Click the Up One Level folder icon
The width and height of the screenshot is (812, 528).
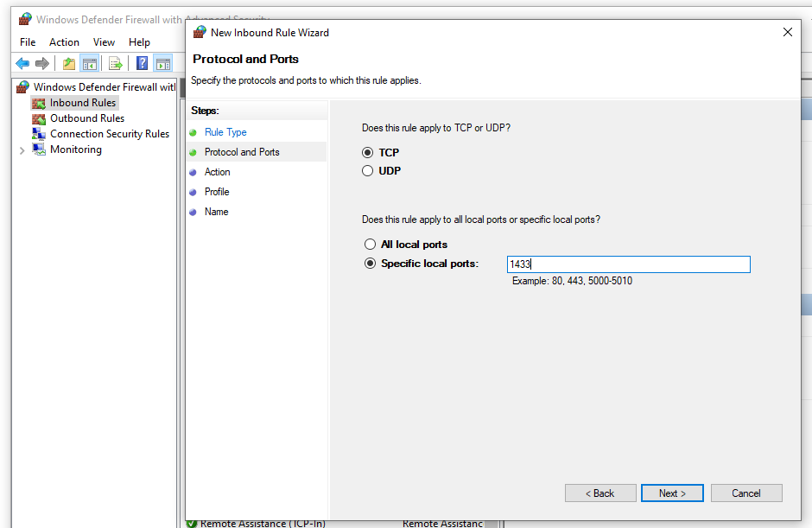69,64
